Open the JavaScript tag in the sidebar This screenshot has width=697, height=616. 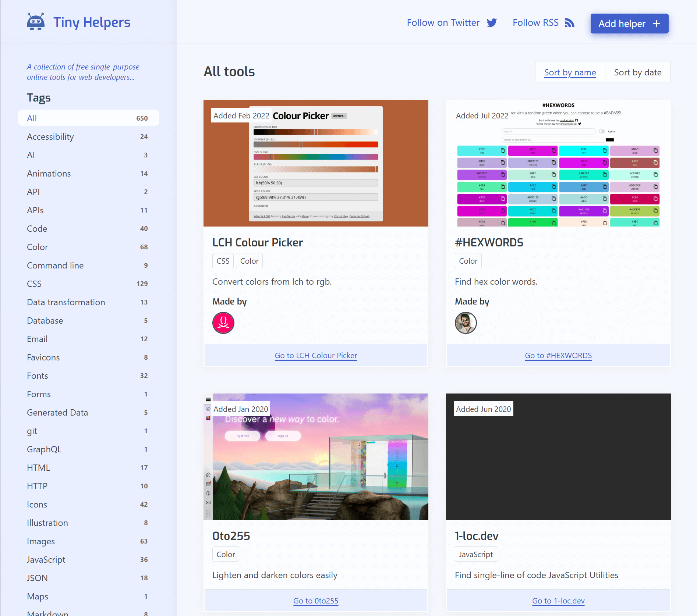(x=89, y=559)
